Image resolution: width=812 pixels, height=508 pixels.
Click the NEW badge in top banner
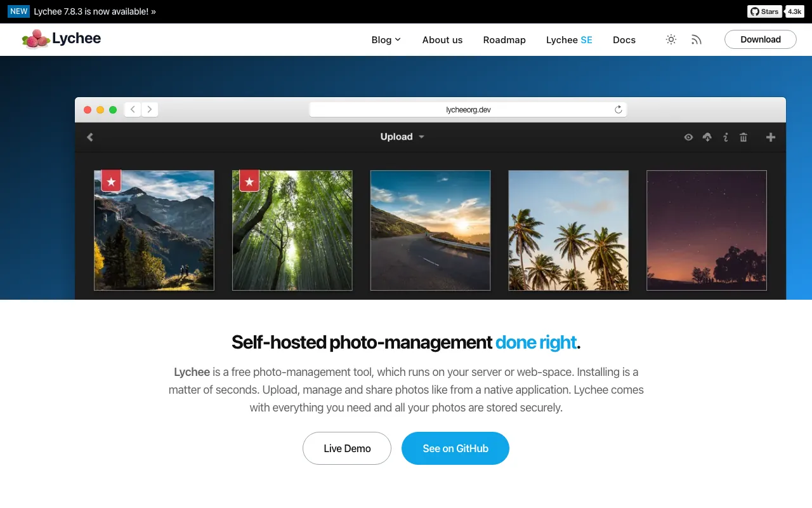(19, 11)
